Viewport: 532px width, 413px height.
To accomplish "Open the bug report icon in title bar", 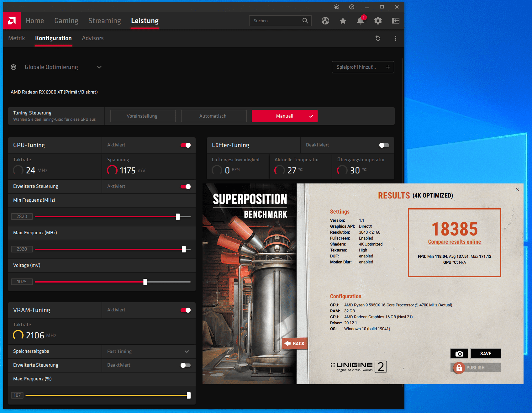I will pos(337,7).
